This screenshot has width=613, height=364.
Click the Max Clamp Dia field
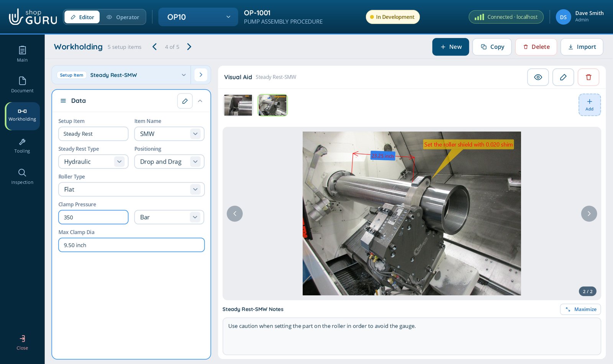(x=131, y=245)
